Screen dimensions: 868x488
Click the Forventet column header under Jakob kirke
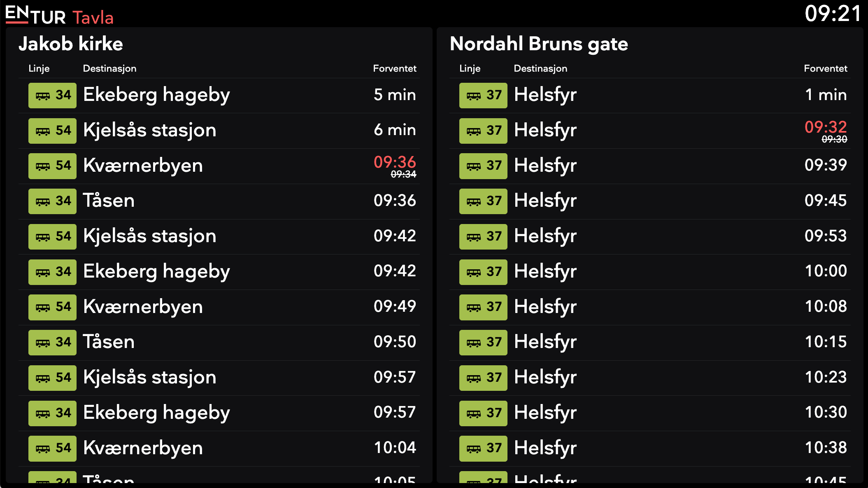pos(395,68)
